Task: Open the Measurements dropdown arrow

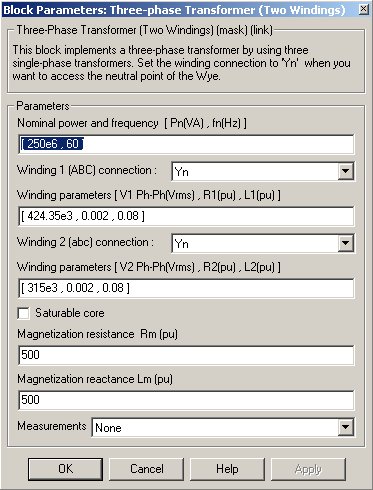Action: click(345, 427)
